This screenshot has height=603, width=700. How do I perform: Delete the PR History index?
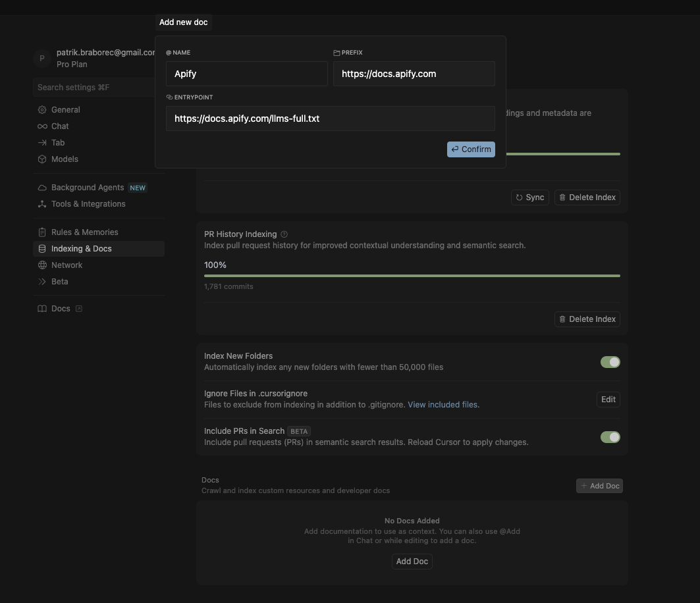tap(587, 319)
